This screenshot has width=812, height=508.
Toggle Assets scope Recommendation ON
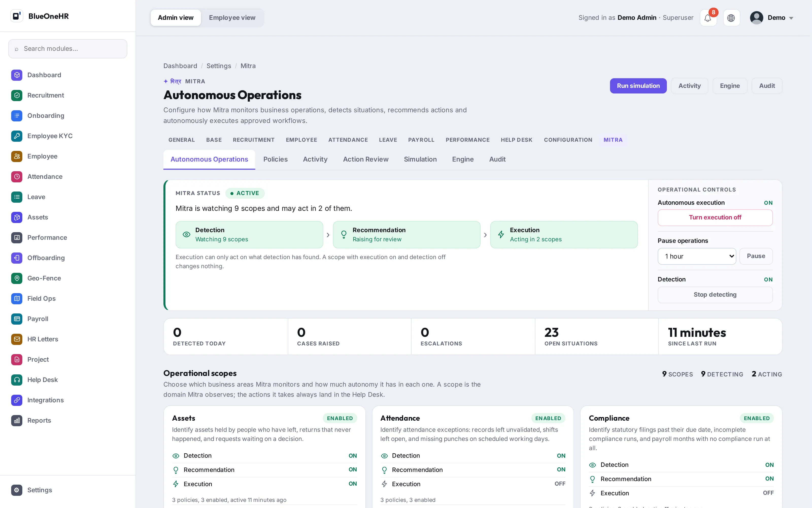point(353,469)
